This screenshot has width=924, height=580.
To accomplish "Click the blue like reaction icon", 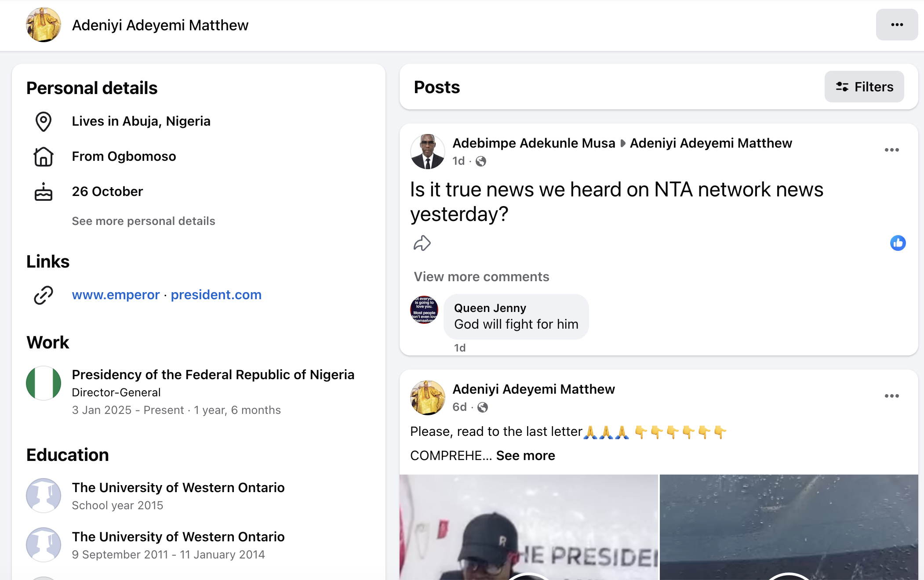I will (898, 243).
